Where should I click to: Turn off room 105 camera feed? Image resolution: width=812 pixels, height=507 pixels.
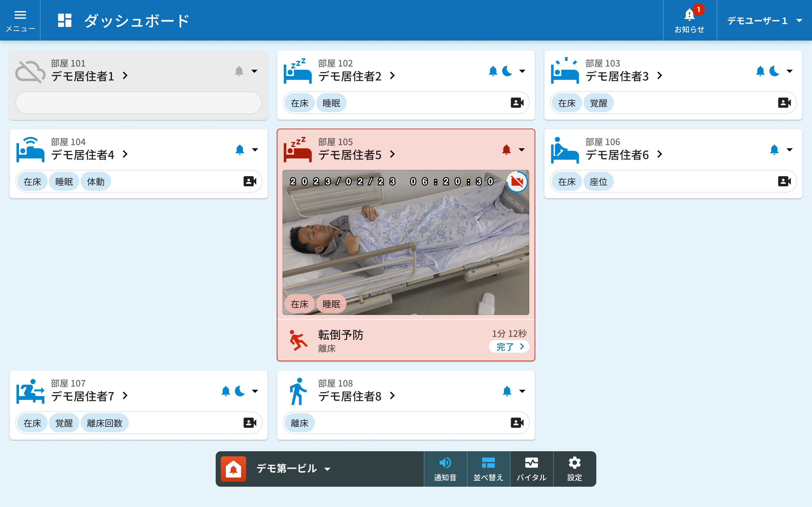(517, 182)
